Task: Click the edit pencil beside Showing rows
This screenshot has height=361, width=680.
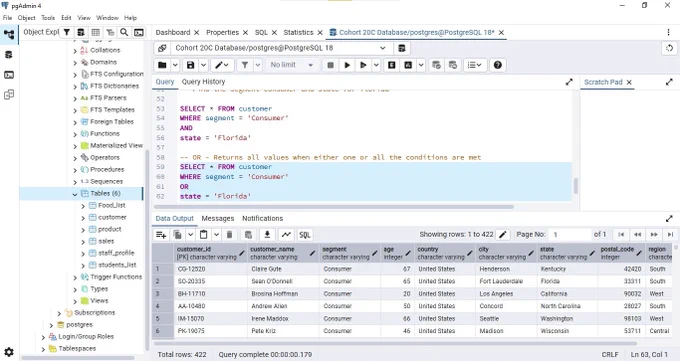Action: pos(503,235)
